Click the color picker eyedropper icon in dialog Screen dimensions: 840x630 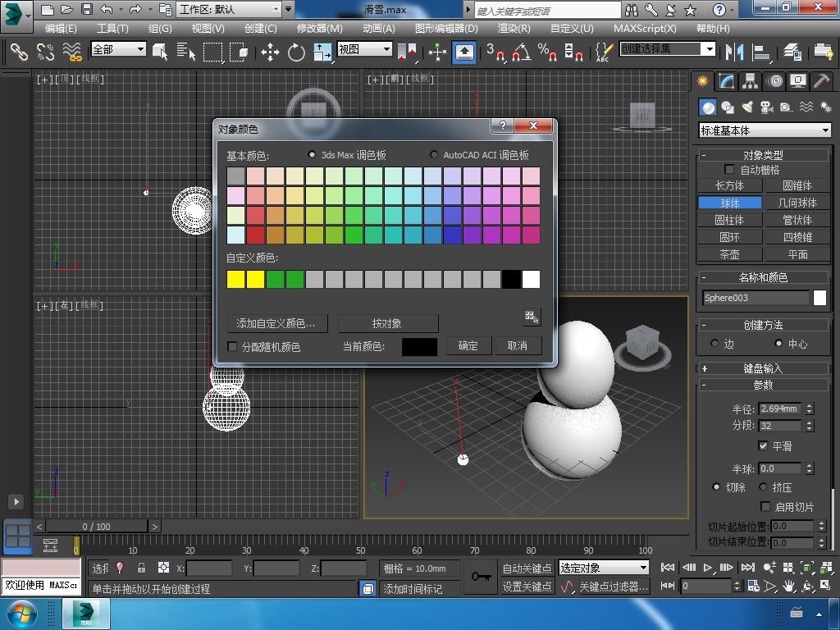[x=532, y=317]
